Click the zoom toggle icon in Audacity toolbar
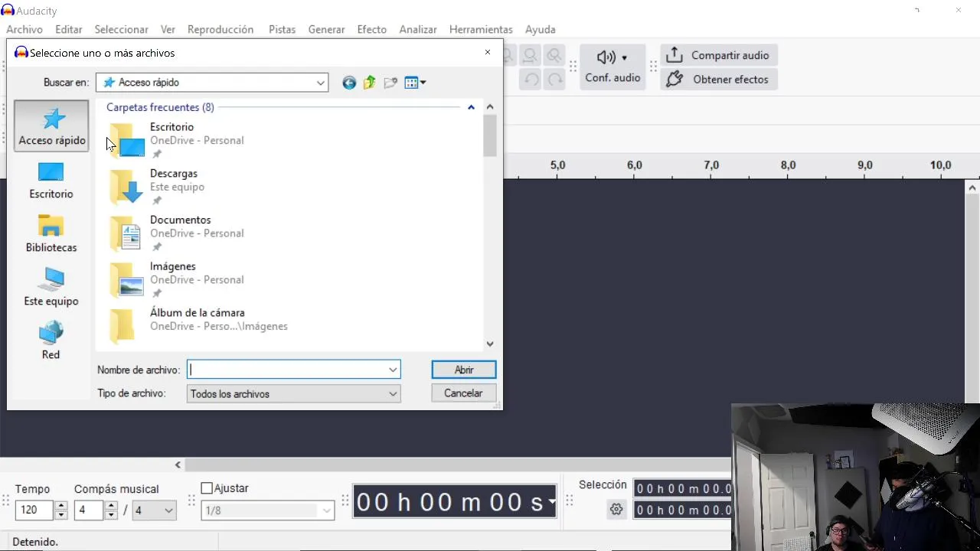The height and width of the screenshot is (551, 980). 554,56
